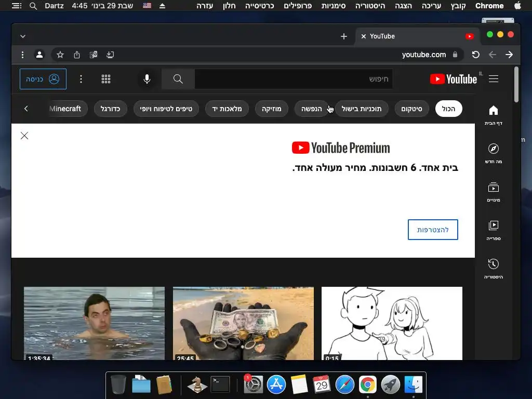The height and width of the screenshot is (399, 532).
Task: Open a new tab with plus button
Action: 344,36
